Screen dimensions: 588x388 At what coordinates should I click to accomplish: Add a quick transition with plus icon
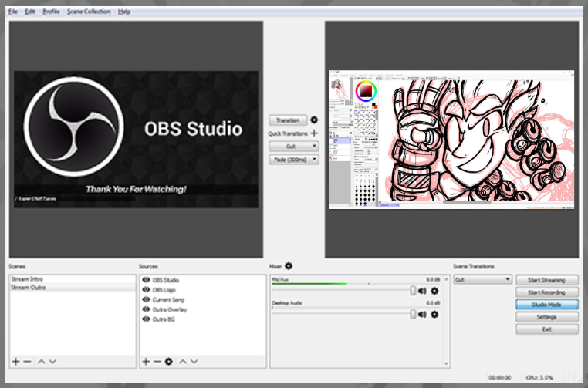point(314,133)
